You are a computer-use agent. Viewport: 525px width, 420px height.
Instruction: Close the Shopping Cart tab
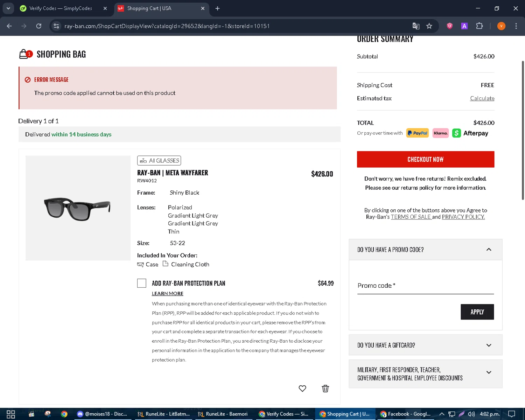pyautogui.click(x=203, y=8)
